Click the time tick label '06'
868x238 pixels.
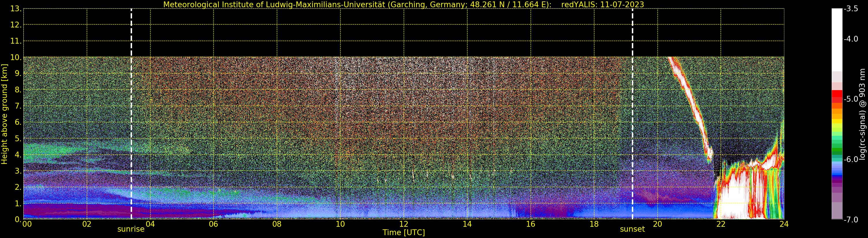tap(214, 224)
